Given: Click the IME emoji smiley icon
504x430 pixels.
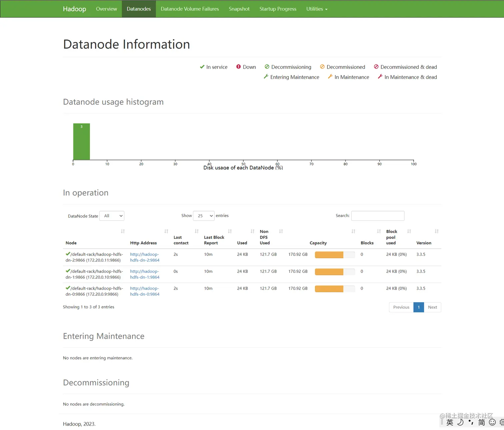Looking at the screenshot, I should click(x=492, y=422).
